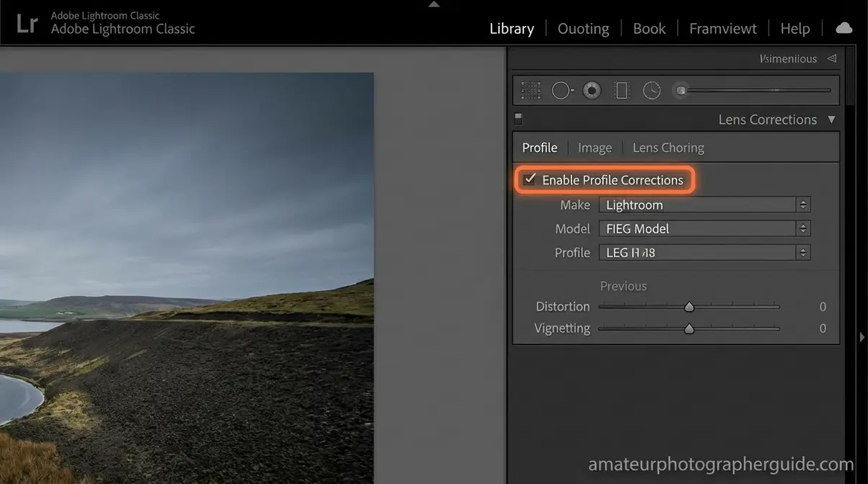The width and height of the screenshot is (868, 484).
Task: Select the Crop Overlay tool
Action: (x=531, y=89)
